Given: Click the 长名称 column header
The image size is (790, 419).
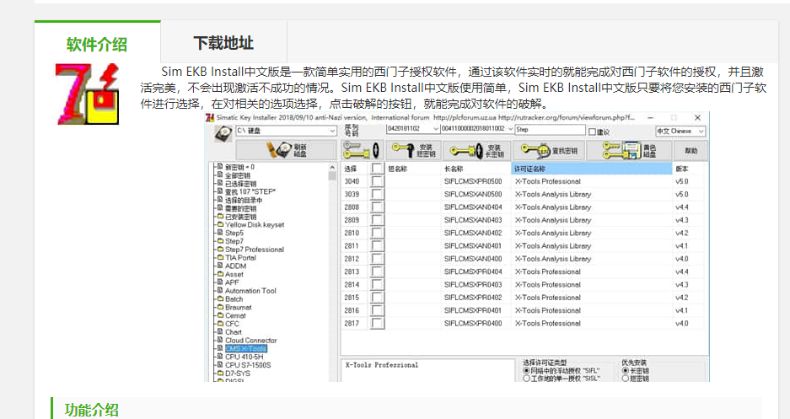Looking at the screenshot, I should tap(476, 168).
